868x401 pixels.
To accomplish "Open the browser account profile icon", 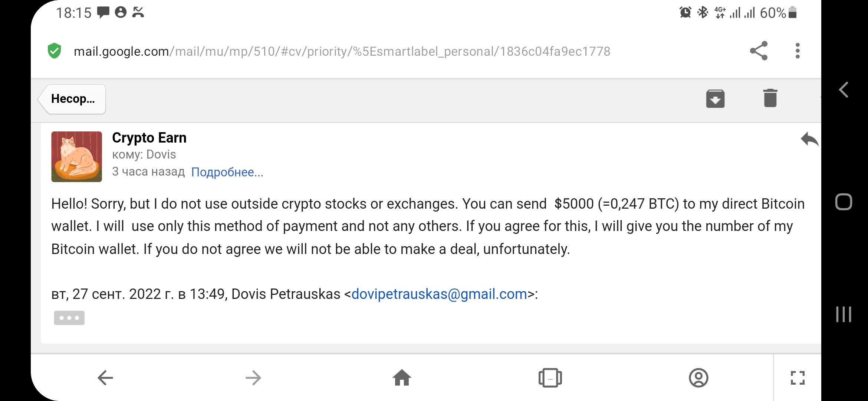I will pyautogui.click(x=698, y=378).
